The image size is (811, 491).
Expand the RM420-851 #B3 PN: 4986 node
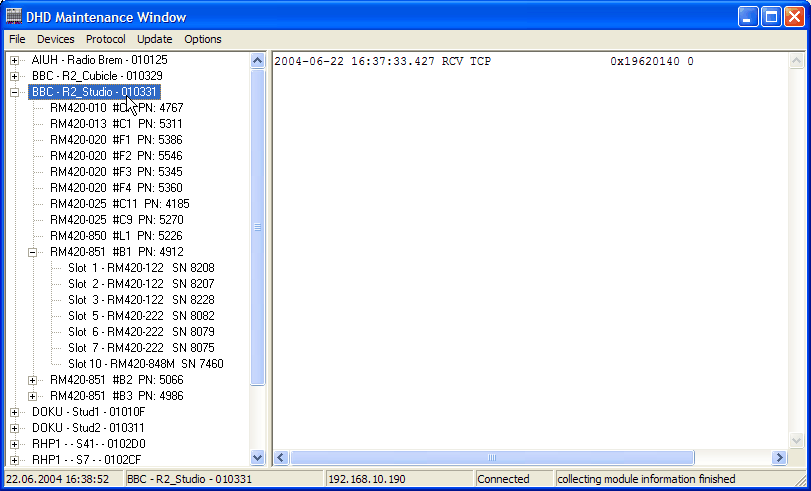coord(33,397)
